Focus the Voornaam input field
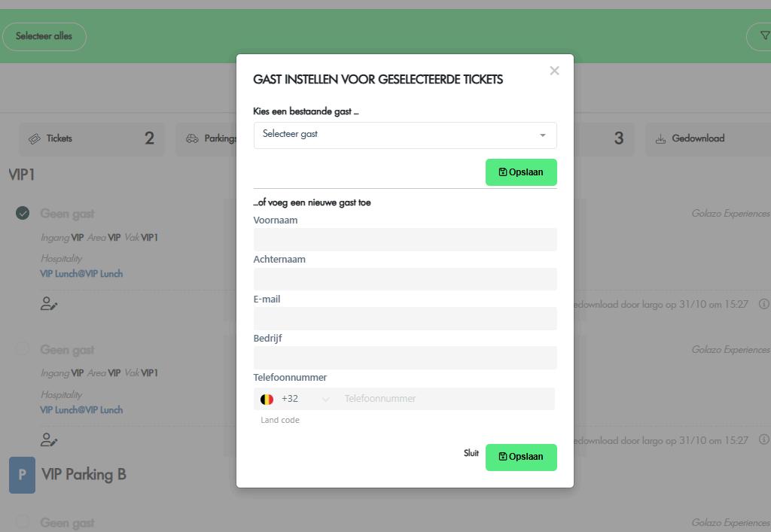Screen dimensions: 771x532 point(405,240)
